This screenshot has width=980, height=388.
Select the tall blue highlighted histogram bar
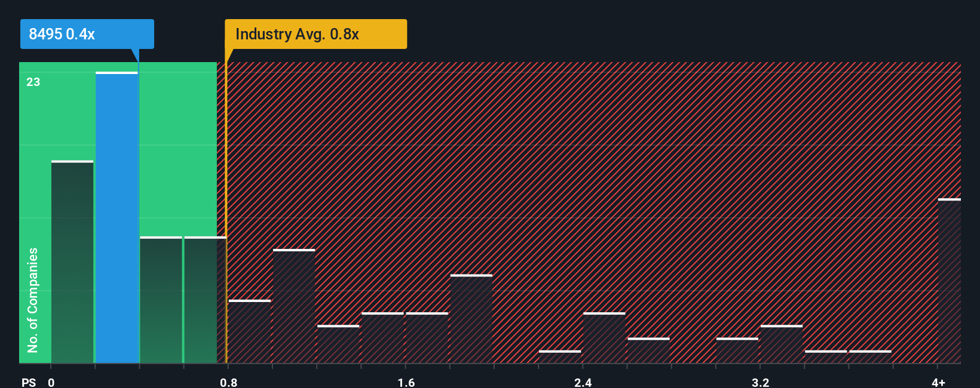(117, 217)
